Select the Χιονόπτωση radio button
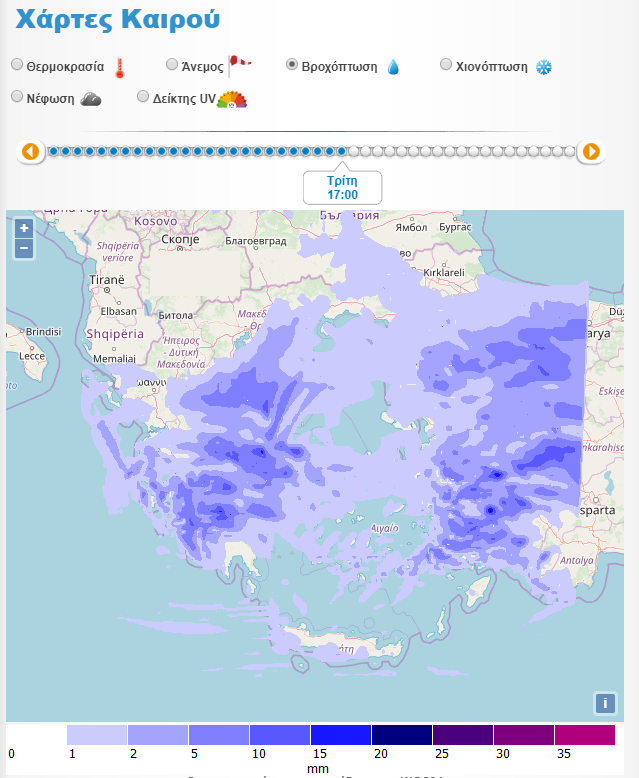639x778 pixels. 446,65
